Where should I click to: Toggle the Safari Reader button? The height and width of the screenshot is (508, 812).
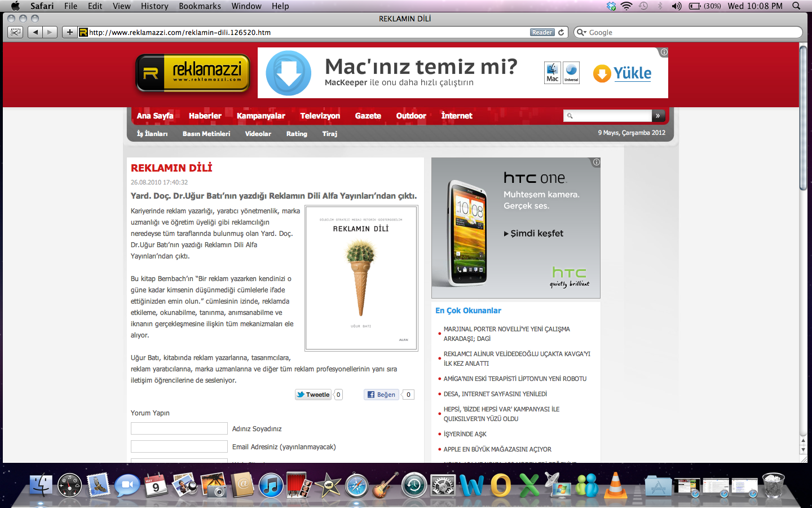[542, 32]
